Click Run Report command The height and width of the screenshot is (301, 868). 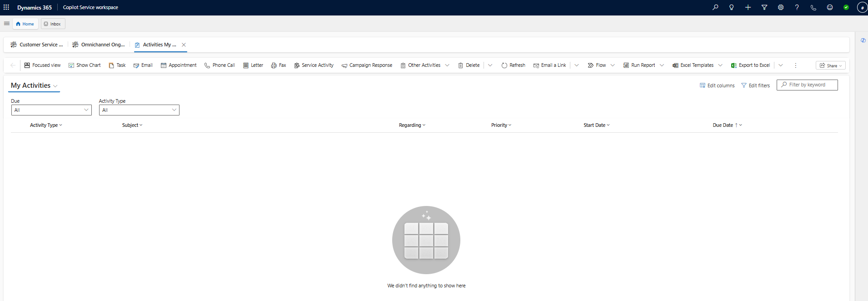pyautogui.click(x=639, y=65)
